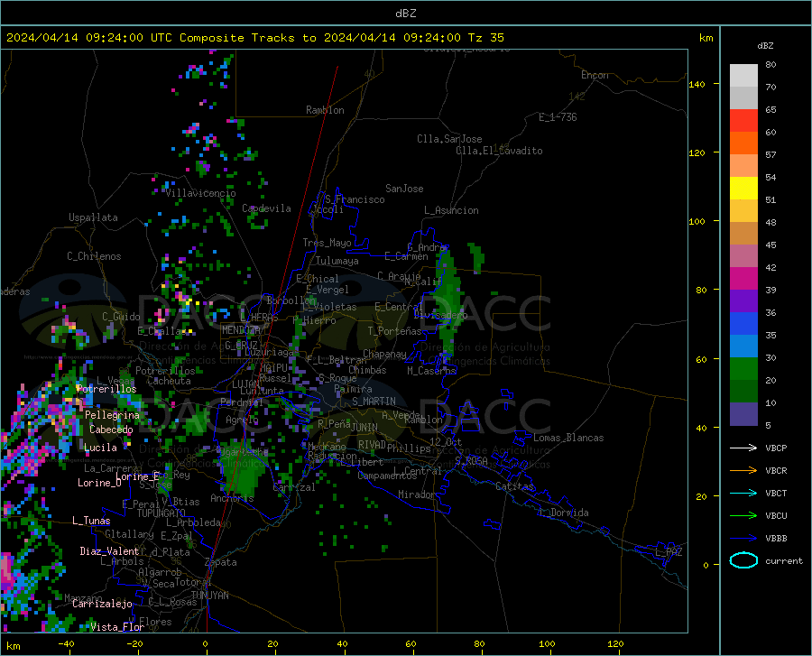Click the L_Dormida place label
Image resolution: width=812 pixels, height=656 pixels.
pyautogui.click(x=564, y=513)
